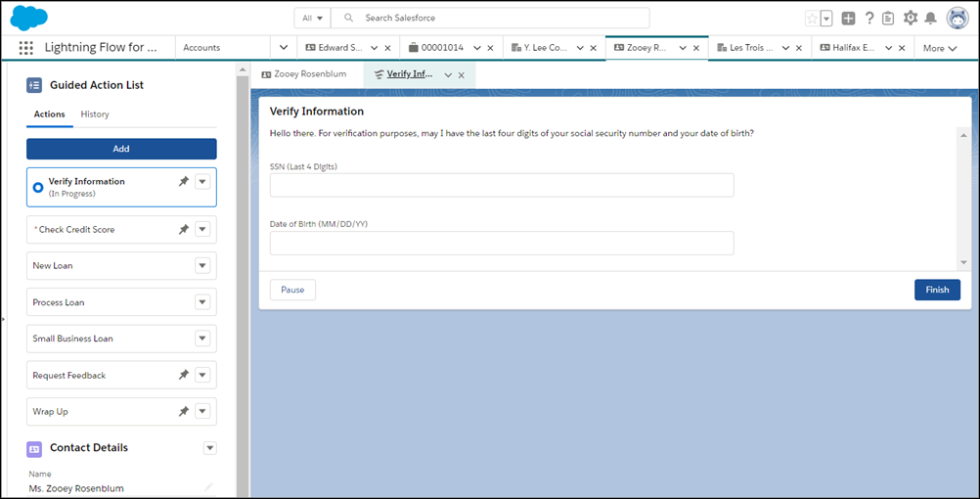Open the Contact Details dropdown arrow
Viewport: 980px width, 499px height.
coord(210,448)
